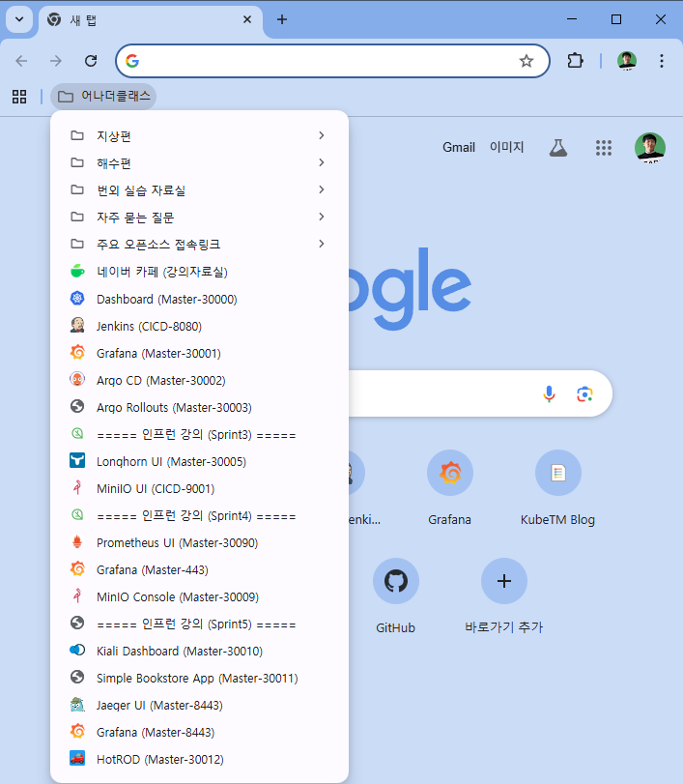Expand the 번외 실습 자료실 folder
Image resolution: width=683 pixels, height=784 pixels.
click(x=199, y=189)
